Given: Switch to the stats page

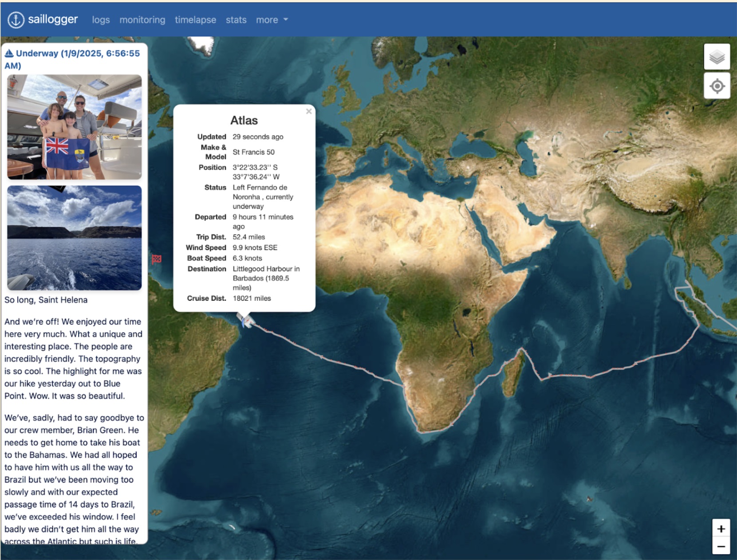Looking at the screenshot, I should pyautogui.click(x=236, y=20).
